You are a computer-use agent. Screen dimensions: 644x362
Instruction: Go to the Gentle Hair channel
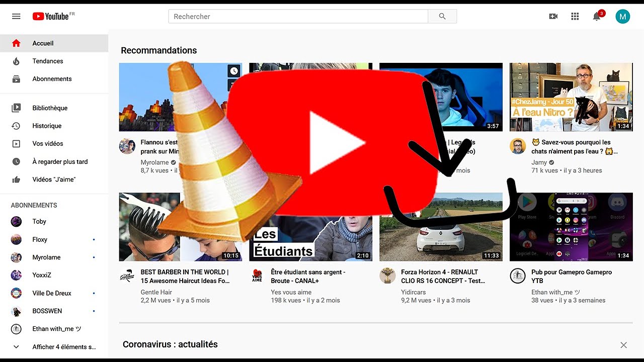coord(156,292)
